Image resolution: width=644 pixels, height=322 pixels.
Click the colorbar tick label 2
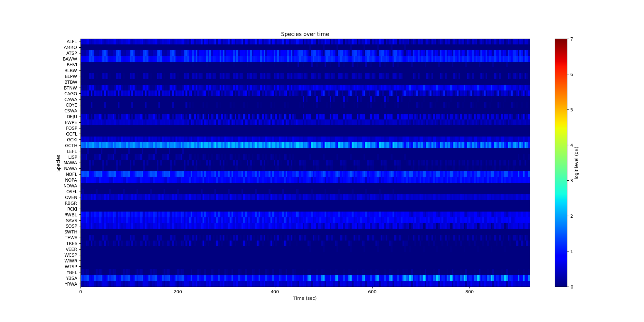[572, 216]
